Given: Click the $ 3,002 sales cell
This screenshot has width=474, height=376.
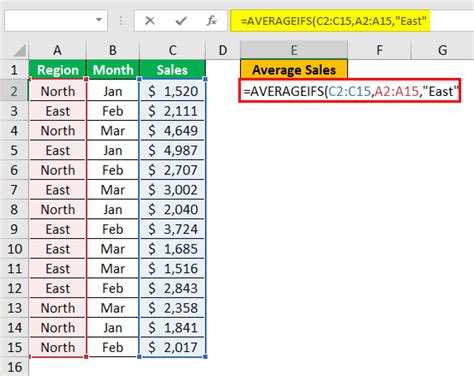Looking at the screenshot, I should tap(172, 190).
